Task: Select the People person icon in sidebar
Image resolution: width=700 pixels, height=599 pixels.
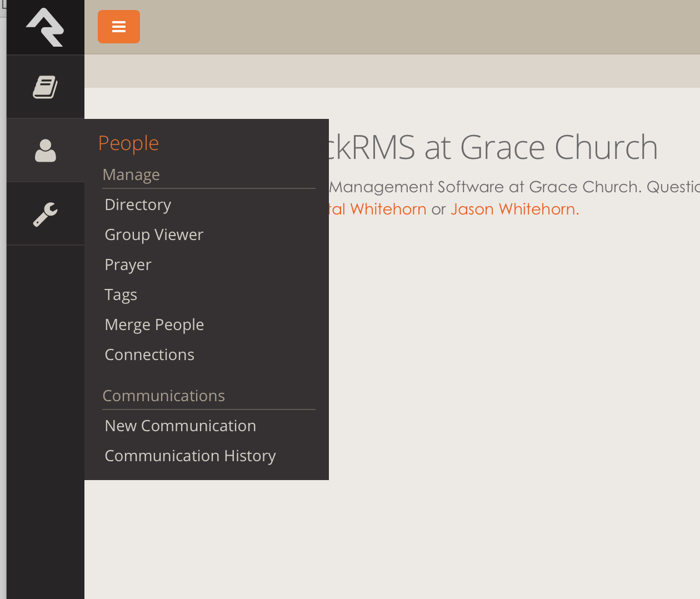Action: (x=45, y=151)
